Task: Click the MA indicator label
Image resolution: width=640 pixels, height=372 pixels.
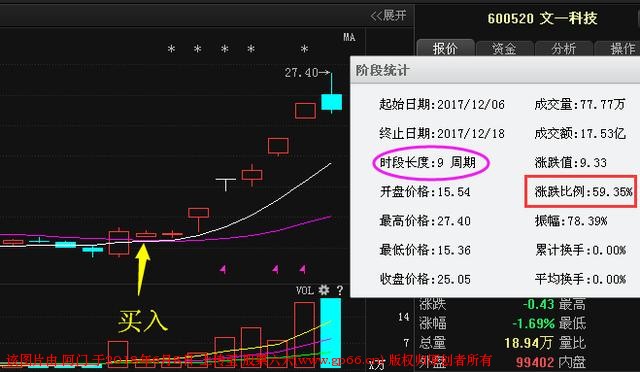Action: (349, 38)
